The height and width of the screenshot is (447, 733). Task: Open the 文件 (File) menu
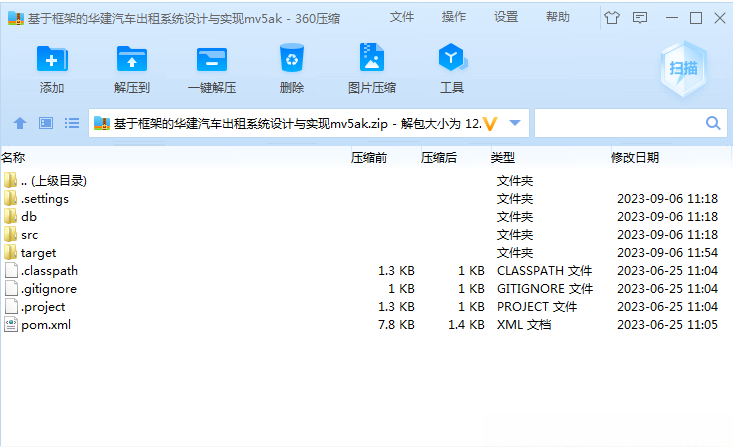402,17
